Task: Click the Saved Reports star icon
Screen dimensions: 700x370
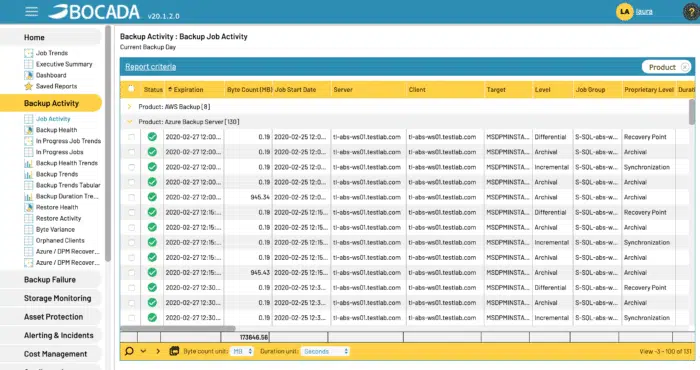Action: pos(29,86)
